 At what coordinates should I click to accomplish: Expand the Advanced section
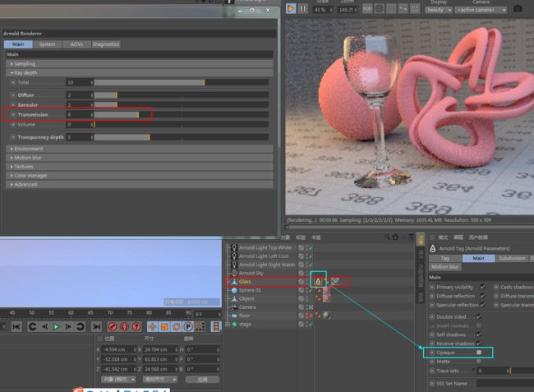[140, 184]
